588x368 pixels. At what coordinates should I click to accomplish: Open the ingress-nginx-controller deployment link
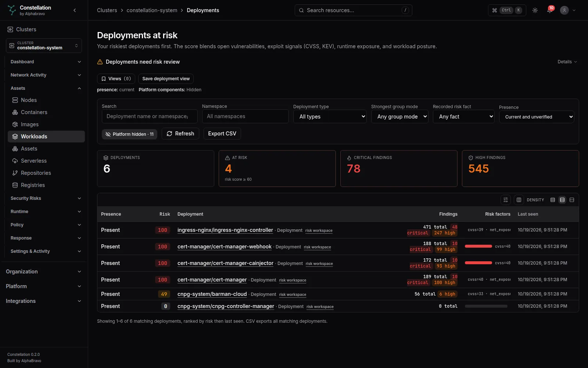pyautogui.click(x=225, y=230)
